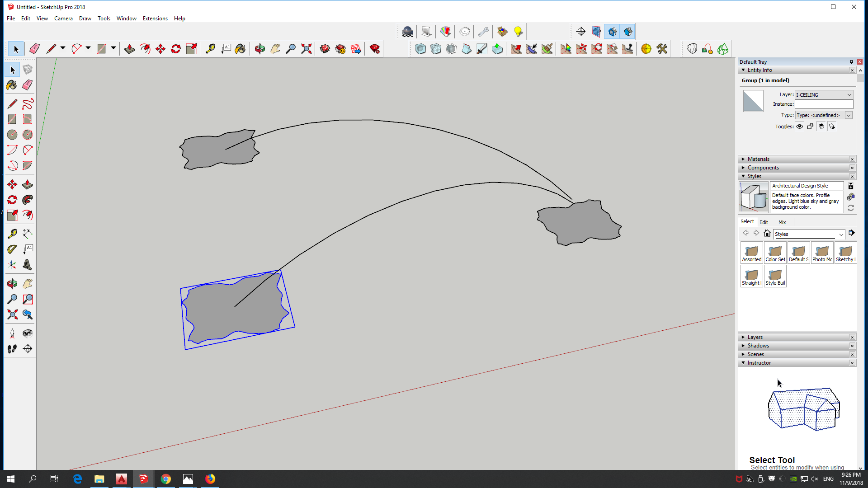Toggle the entity visibility eye icon
Image resolution: width=868 pixels, height=488 pixels.
[x=800, y=127]
